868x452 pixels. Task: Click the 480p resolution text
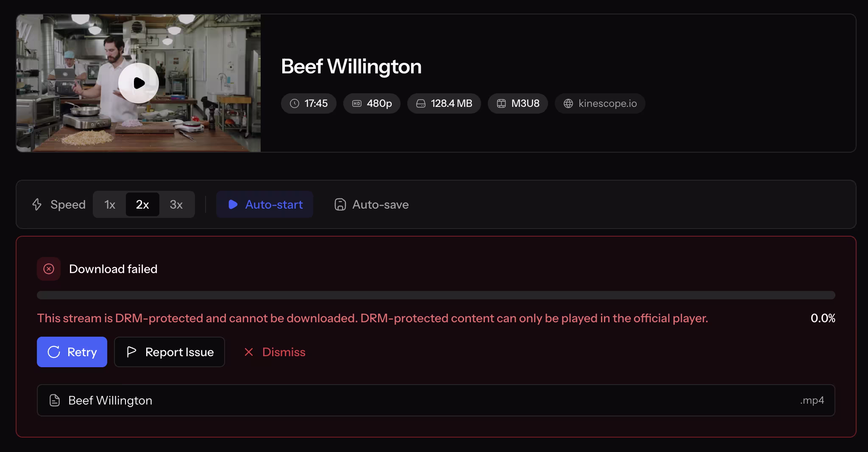(x=379, y=103)
